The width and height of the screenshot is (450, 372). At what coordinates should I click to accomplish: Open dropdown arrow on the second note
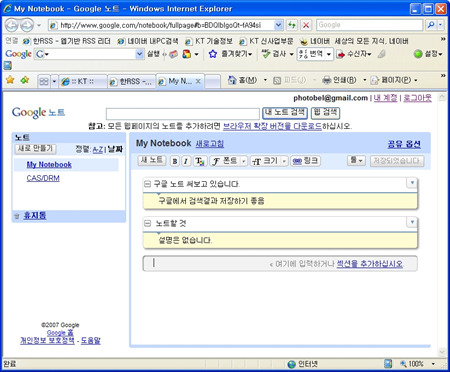(412, 222)
